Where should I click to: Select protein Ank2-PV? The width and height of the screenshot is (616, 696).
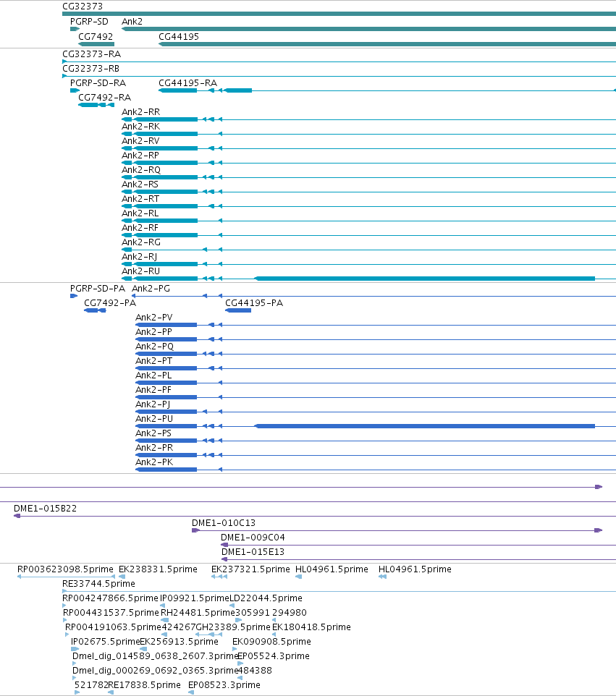(x=153, y=318)
